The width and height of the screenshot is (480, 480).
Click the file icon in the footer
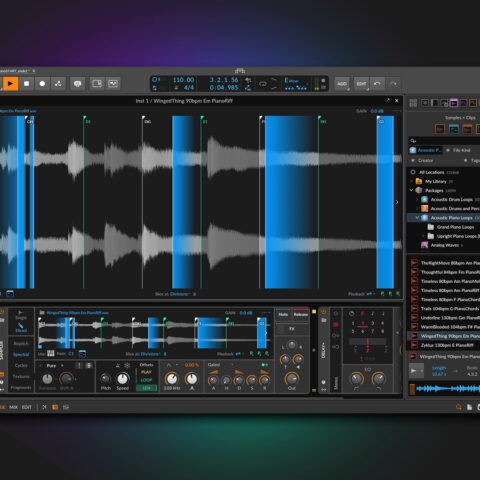[x=469, y=407]
